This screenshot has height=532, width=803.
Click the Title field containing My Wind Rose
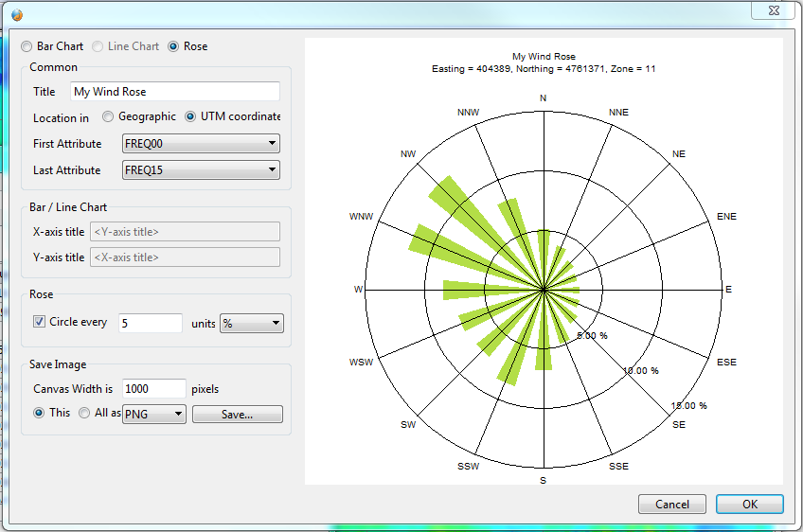[x=175, y=92]
